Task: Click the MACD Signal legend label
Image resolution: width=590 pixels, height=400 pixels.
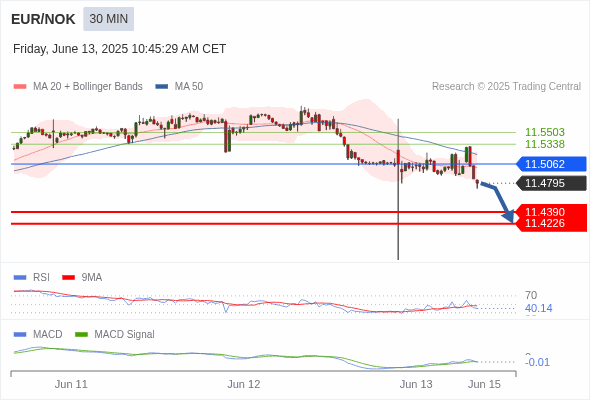Action: [124, 335]
